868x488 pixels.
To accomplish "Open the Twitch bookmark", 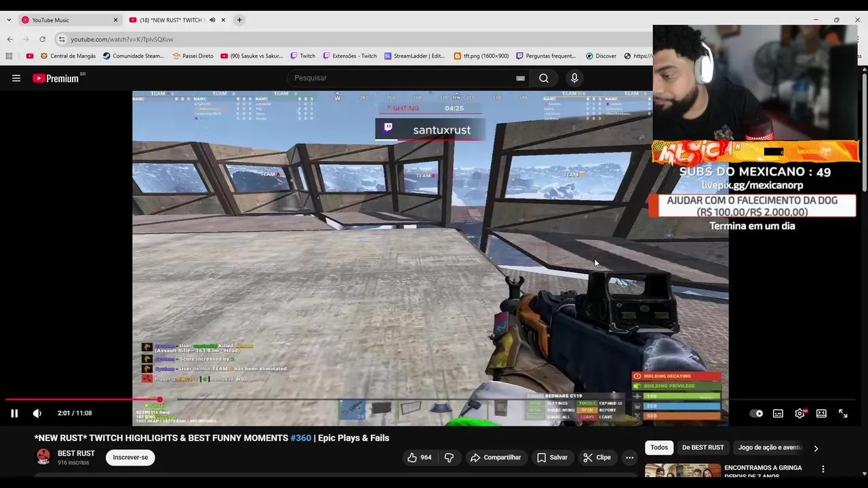I will coord(302,56).
